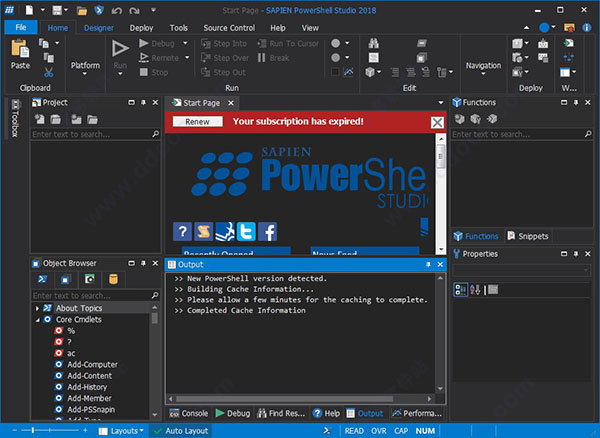Viewport: 600px width, 438px height.
Task: Switch to the Designer ribbon tab
Action: coord(99,28)
